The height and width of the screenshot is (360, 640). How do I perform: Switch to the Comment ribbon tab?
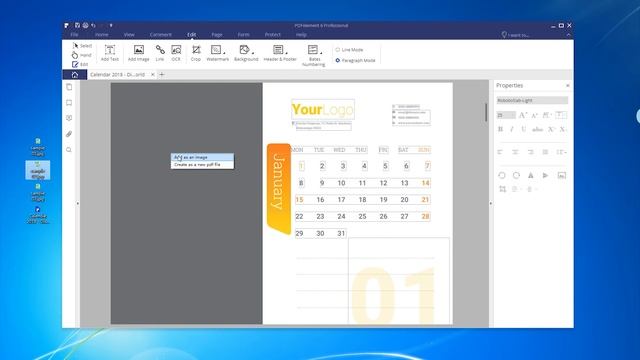[x=160, y=35]
